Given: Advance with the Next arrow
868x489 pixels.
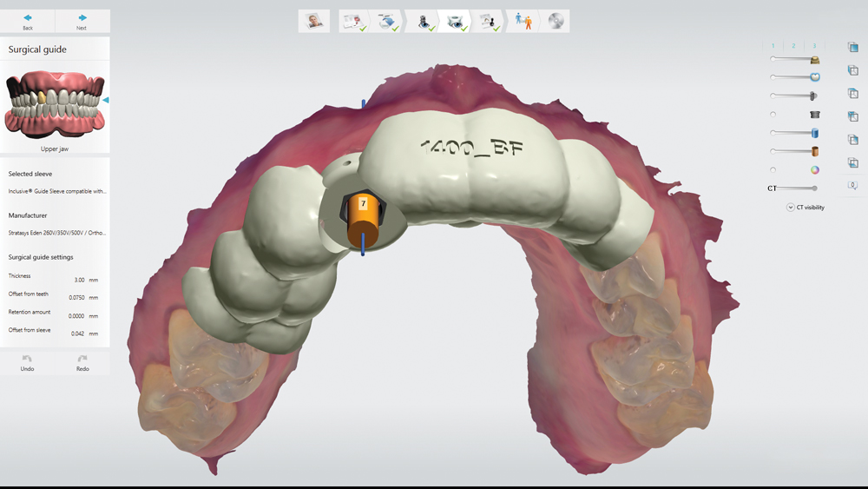Looking at the screenshot, I should (x=82, y=17).
